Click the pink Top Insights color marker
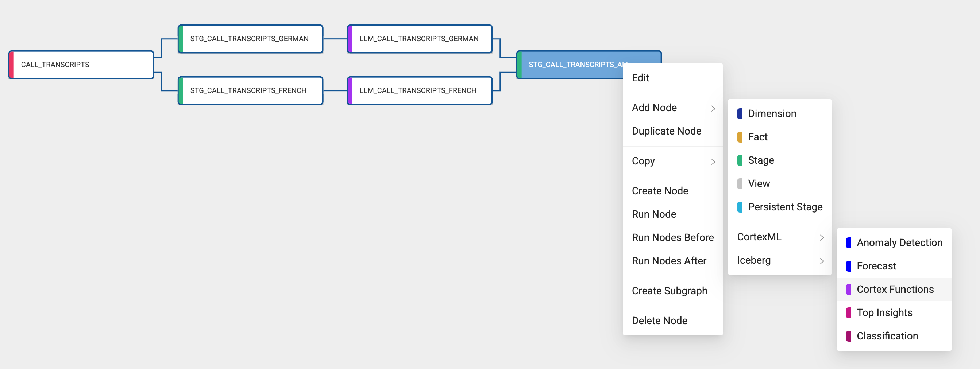Viewport: 980px width, 369px height. pos(848,313)
